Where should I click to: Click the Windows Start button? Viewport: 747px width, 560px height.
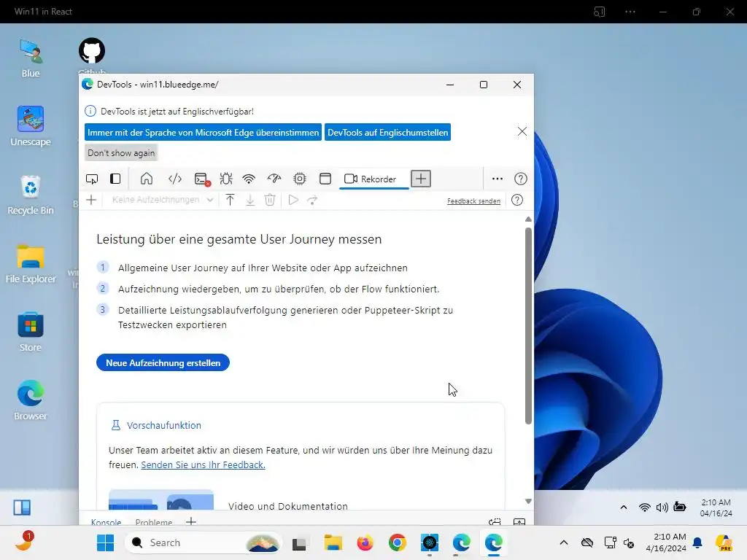click(105, 542)
